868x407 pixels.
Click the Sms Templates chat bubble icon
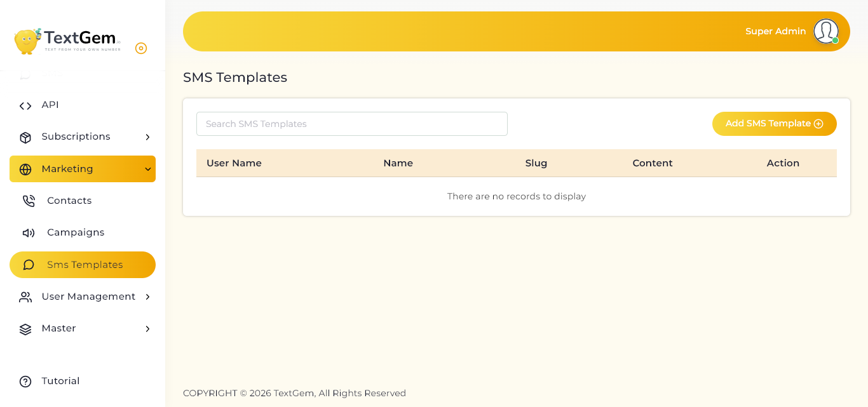[x=29, y=265]
